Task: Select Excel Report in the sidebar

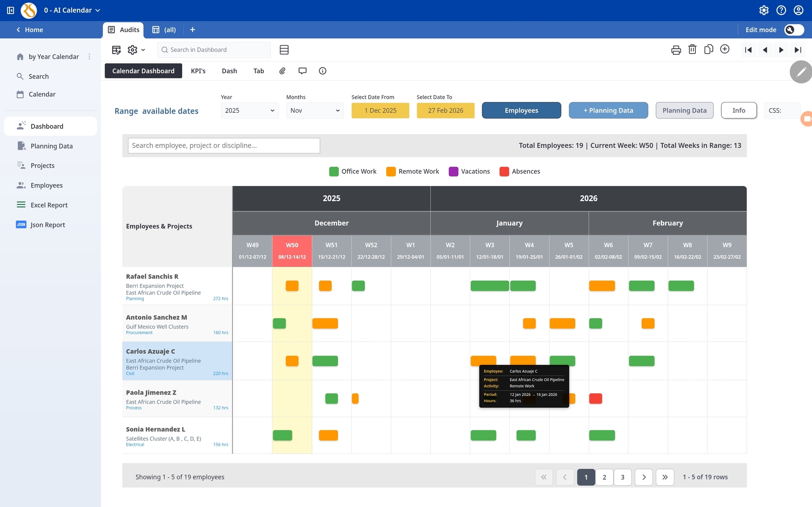Action: coord(49,205)
